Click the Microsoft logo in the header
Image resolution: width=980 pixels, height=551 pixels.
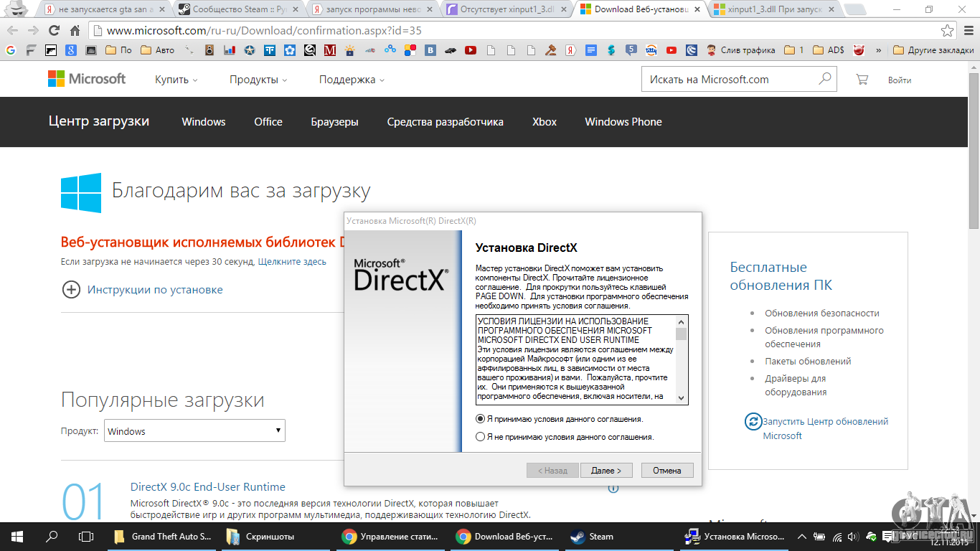(x=87, y=79)
